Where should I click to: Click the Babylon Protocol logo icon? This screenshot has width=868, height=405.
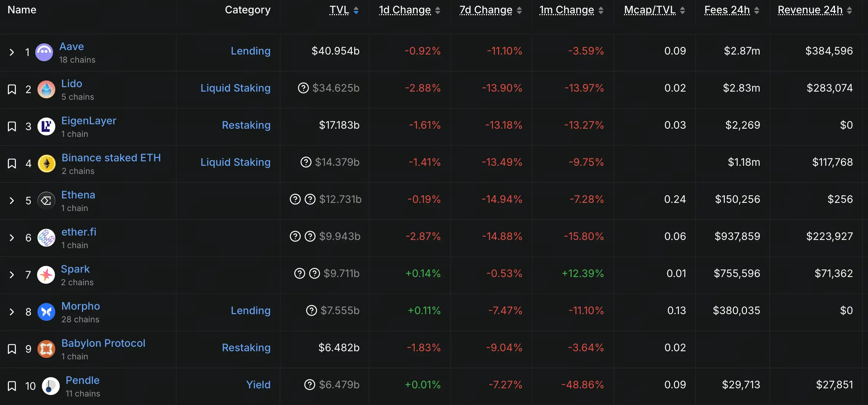tap(46, 349)
